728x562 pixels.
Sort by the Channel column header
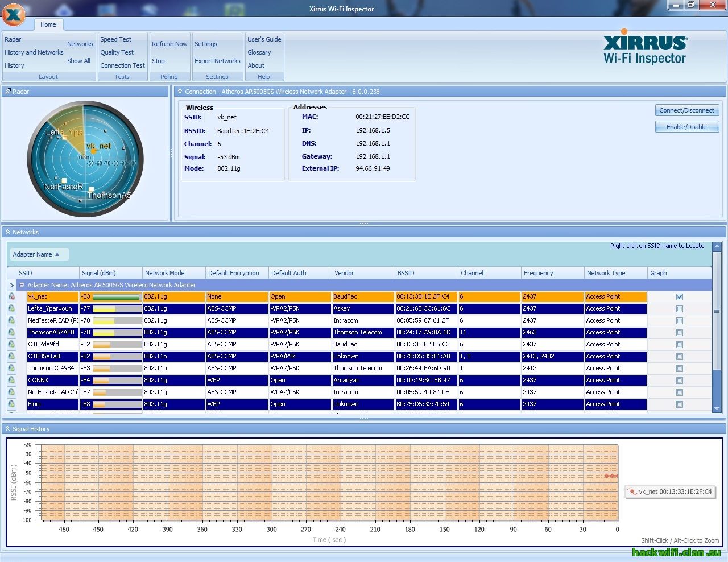coord(490,273)
